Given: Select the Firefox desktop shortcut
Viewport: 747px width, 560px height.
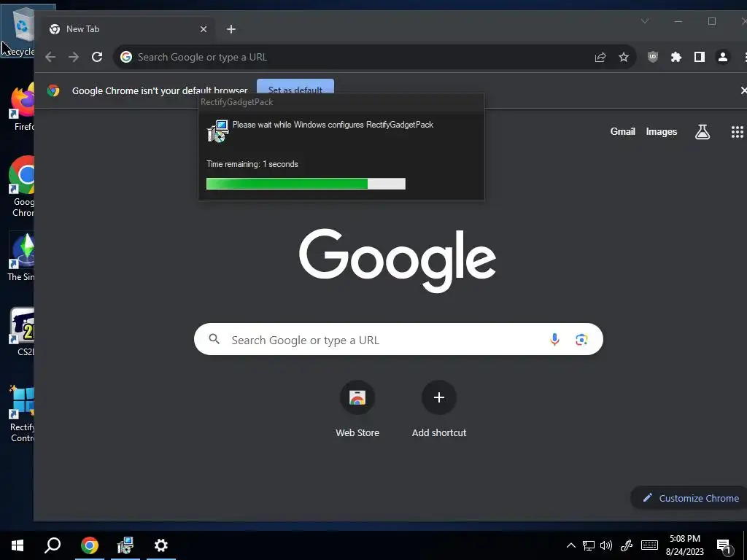Looking at the screenshot, I should (21, 107).
